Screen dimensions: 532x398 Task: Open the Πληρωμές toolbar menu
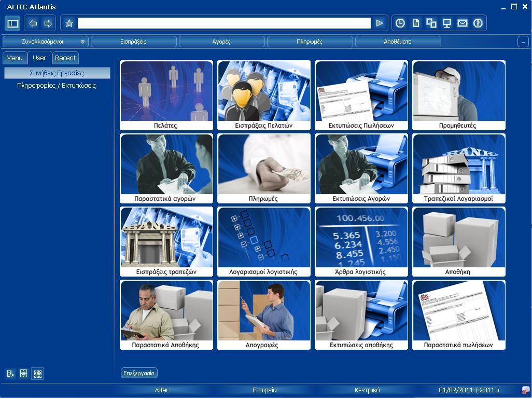310,42
